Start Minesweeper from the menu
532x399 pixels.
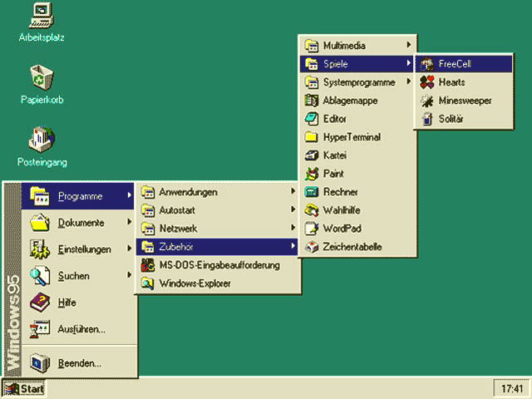tap(464, 101)
